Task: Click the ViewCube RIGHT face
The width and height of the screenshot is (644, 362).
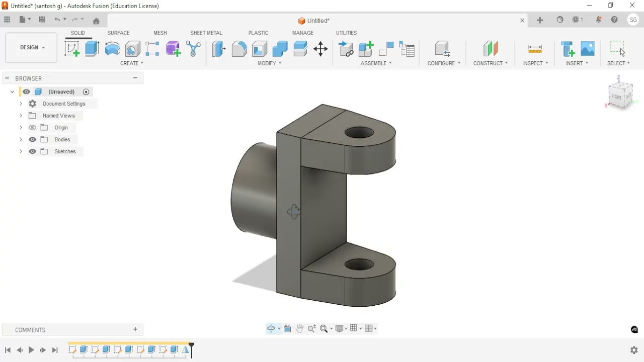Action: tap(617, 96)
